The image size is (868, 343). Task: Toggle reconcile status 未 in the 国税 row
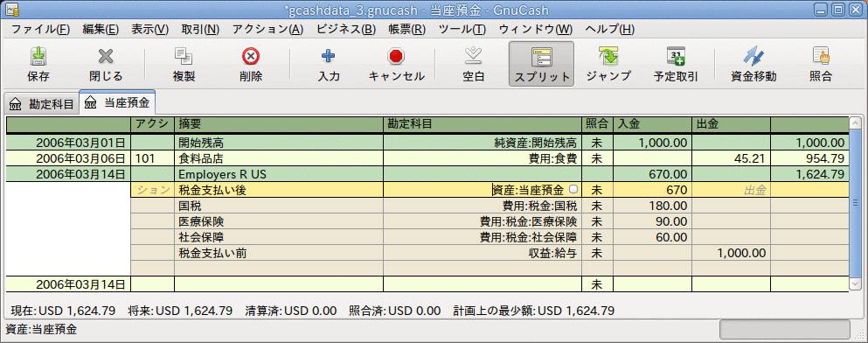coord(597,206)
